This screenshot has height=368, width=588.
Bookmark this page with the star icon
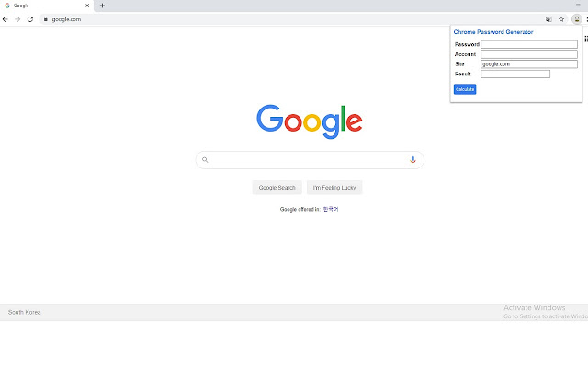click(561, 19)
